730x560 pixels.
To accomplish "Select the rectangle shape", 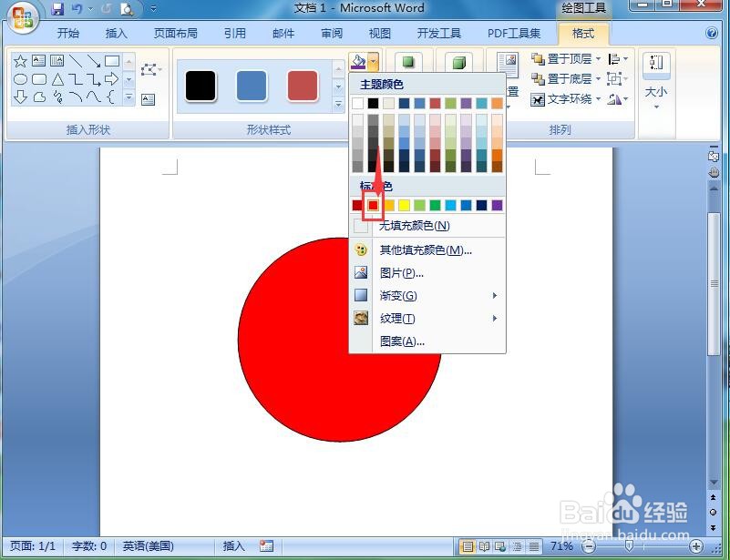I will point(112,61).
